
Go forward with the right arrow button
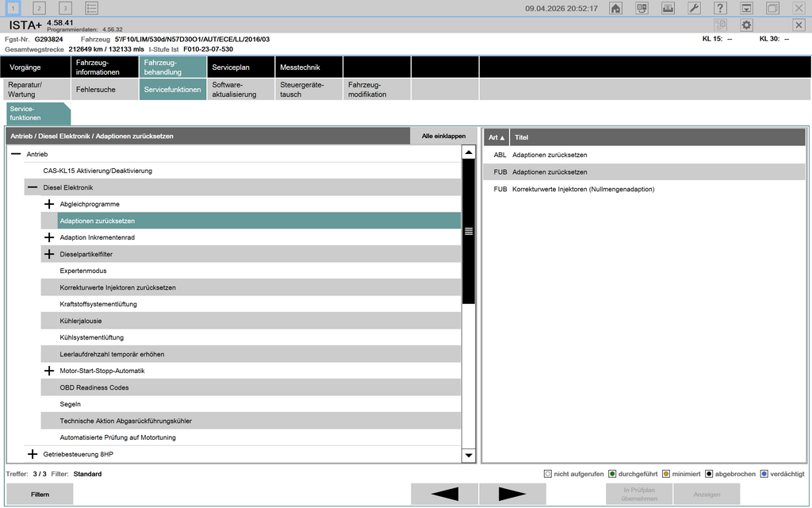[x=512, y=494]
